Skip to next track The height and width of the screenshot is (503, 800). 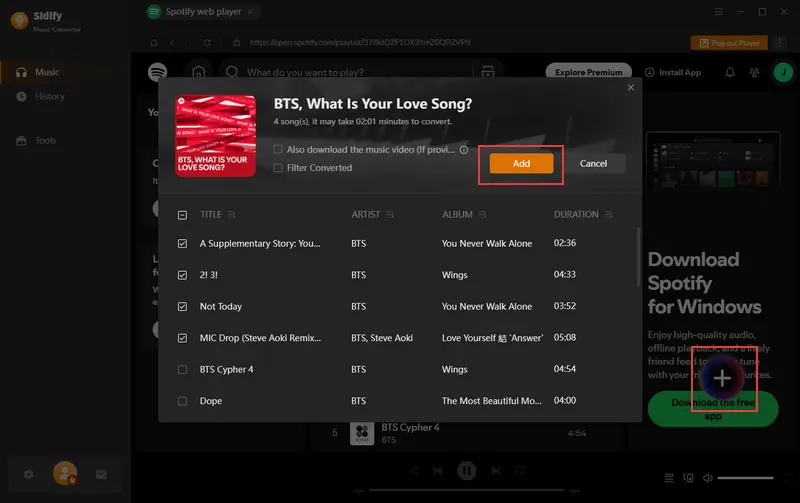[495, 470]
